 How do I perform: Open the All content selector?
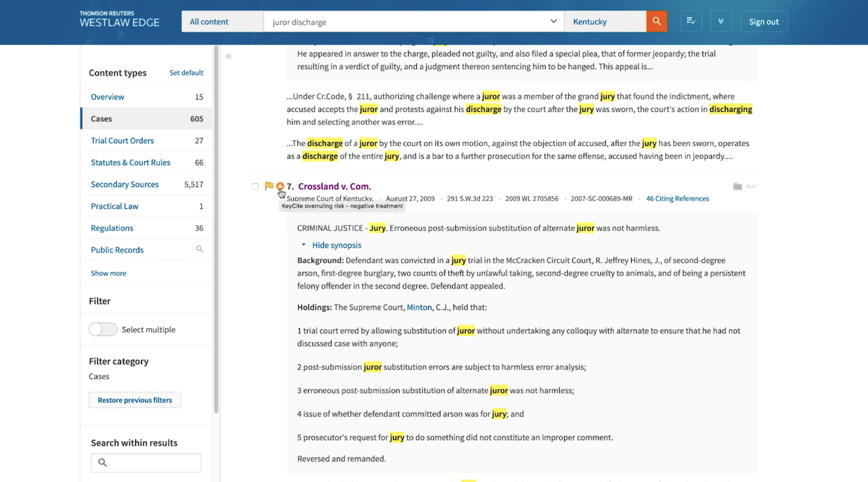(222, 22)
